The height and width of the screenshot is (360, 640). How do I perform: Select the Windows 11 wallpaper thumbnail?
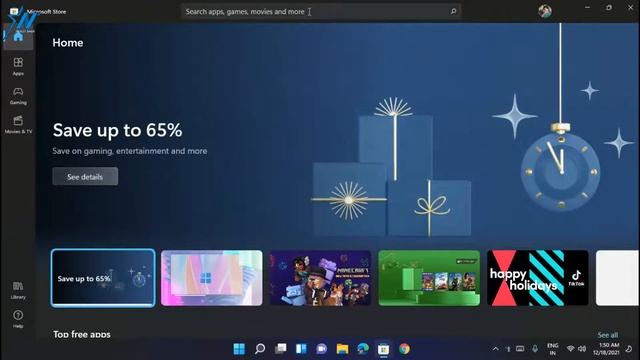pos(211,278)
